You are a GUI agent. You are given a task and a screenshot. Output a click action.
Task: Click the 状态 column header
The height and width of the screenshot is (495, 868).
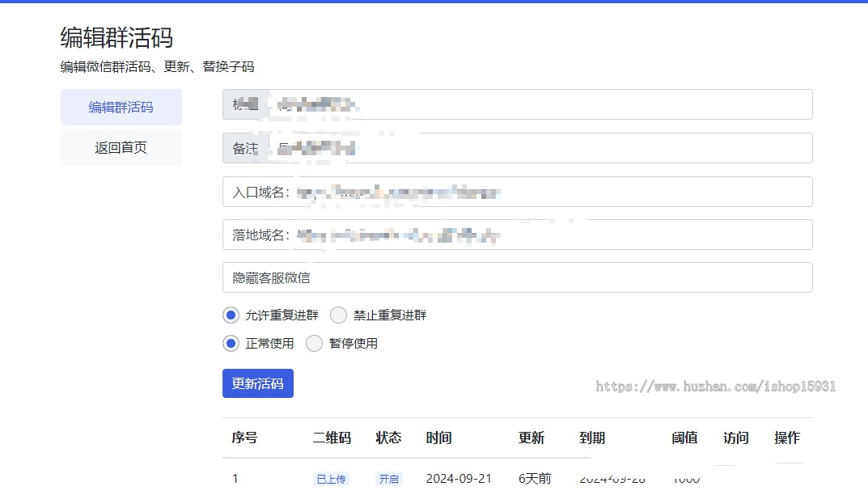pyautogui.click(x=388, y=438)
